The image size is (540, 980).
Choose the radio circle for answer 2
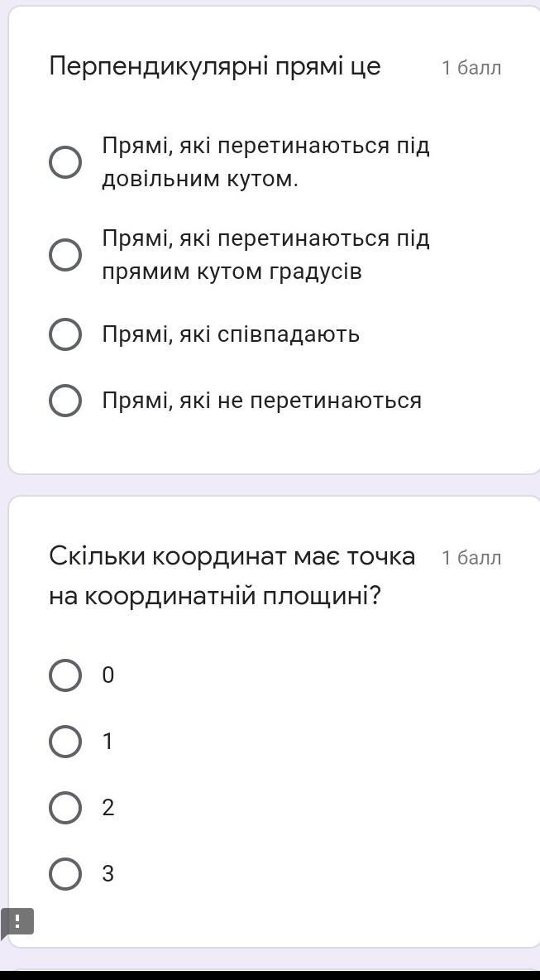click(x=65, y=808)
